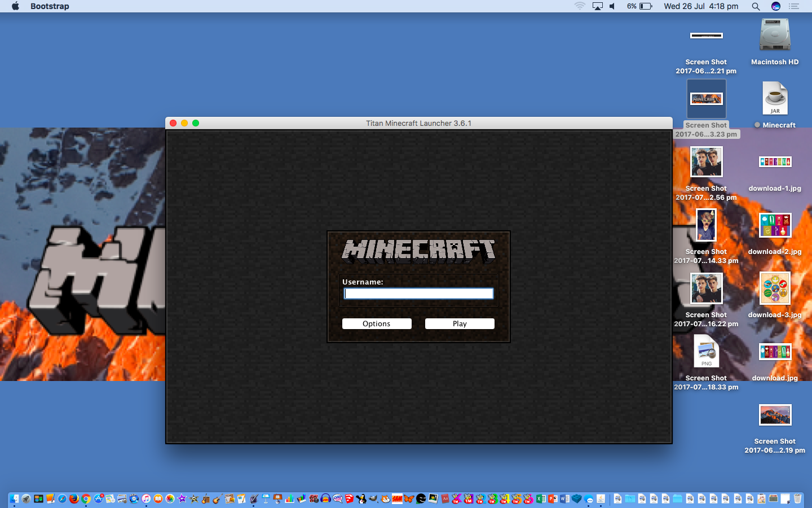Activate Siri from the menu bar
The width and height of the screenshot is (812, 508).
point(776,6)
